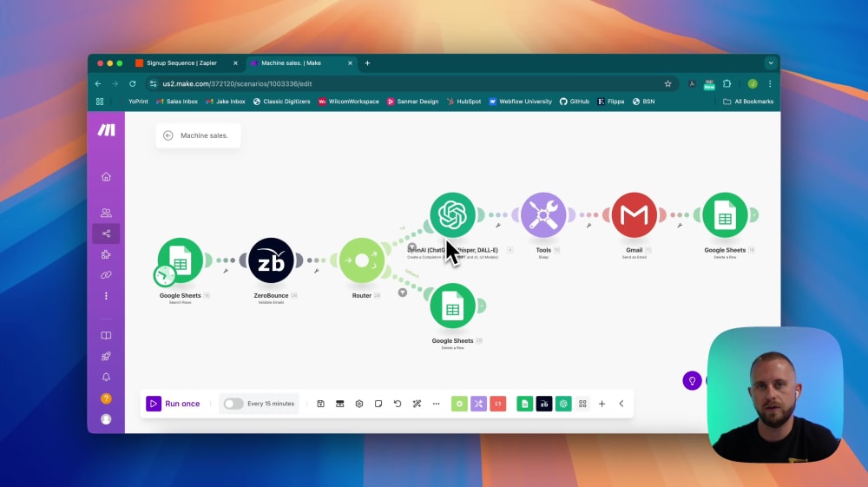Reload the page
868x487 pixels.
(x=132, y=84)
